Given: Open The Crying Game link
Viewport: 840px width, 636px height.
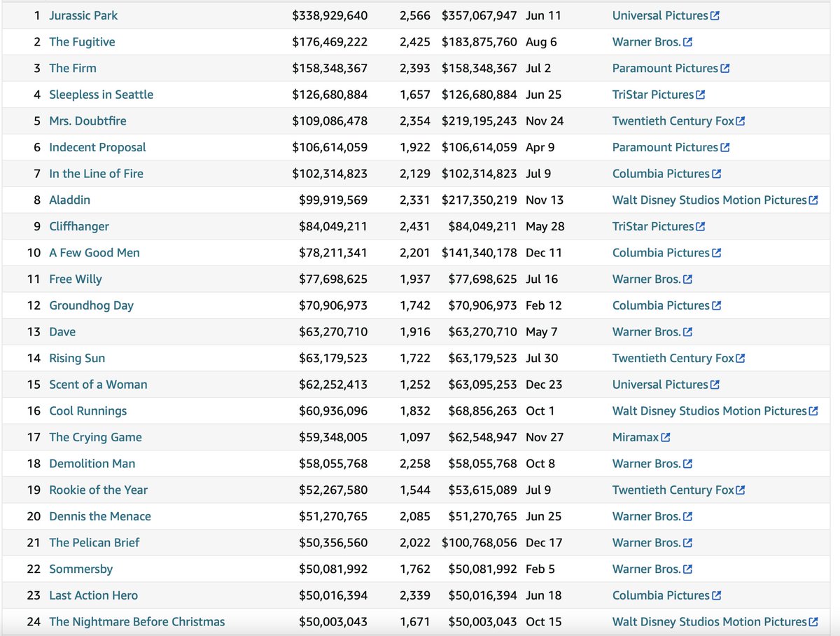Looking at the screenshot, I should pyautogui.click(x=95, y=438).
